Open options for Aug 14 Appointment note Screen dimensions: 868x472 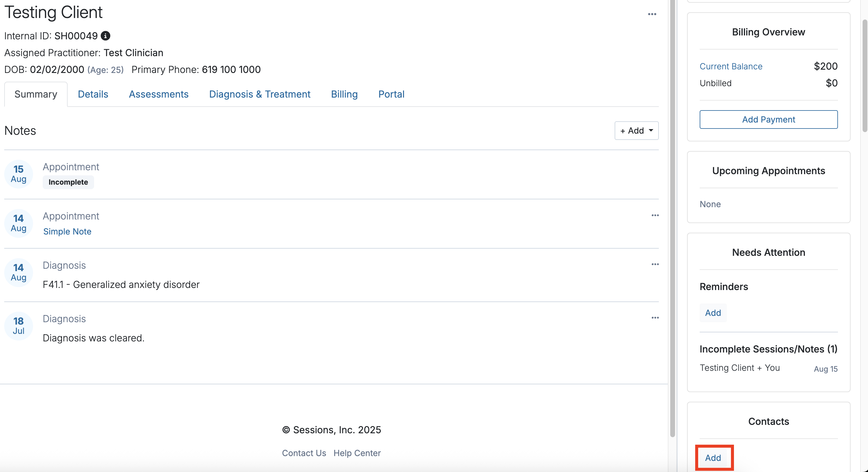(x=655, y=216)
